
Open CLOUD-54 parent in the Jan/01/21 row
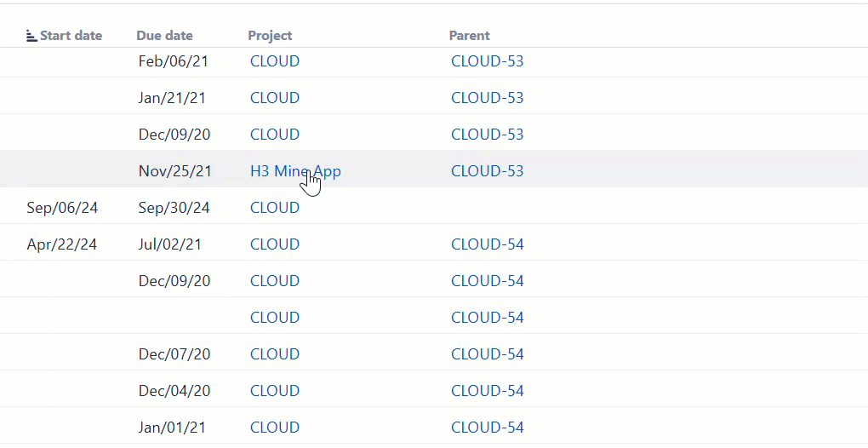(x=487, y=428)
